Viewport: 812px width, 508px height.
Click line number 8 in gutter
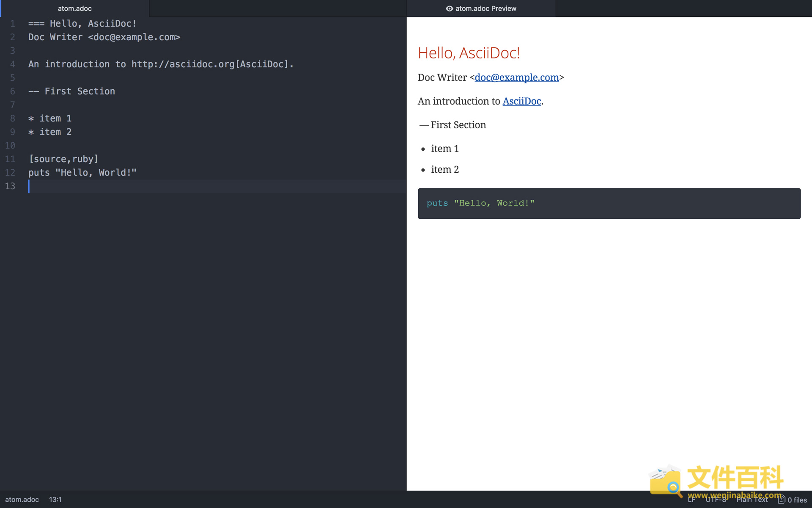[x=12, y=119]
